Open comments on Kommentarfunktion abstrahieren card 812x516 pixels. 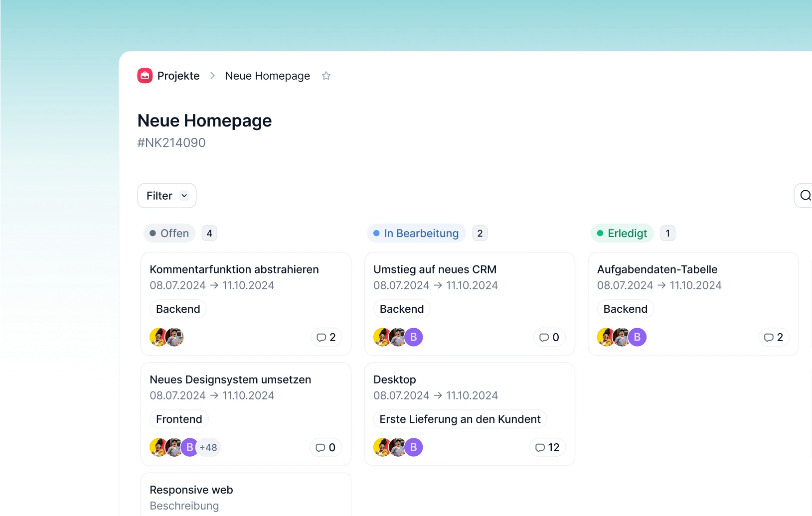tap(326, 337)
